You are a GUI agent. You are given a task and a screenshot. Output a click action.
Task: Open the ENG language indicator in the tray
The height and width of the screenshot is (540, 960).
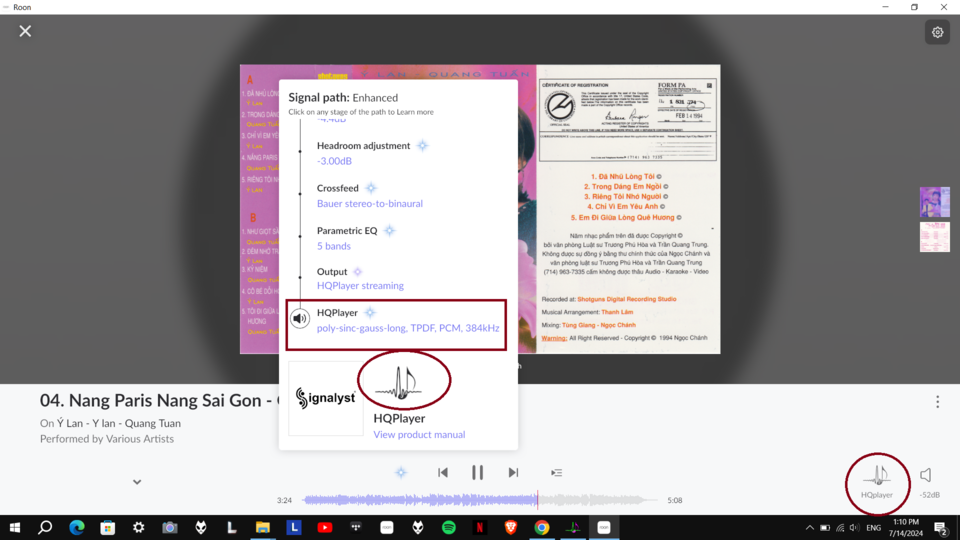pos(874,528)
